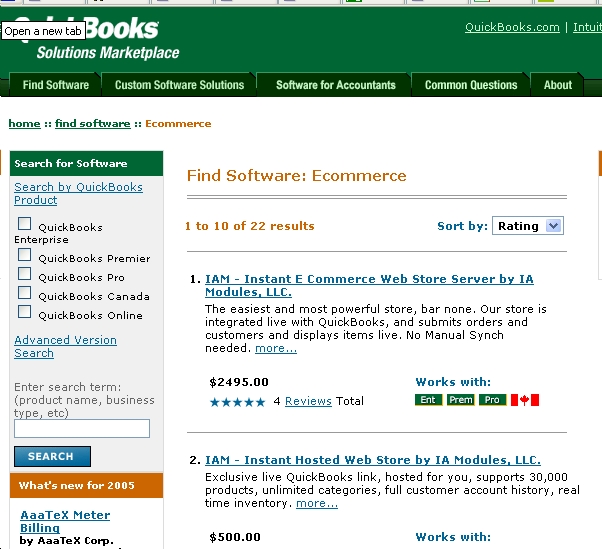Tick the QuickBooks Pro checkbox
Viewport: 602px width, 549px height.
click(25, 274)
